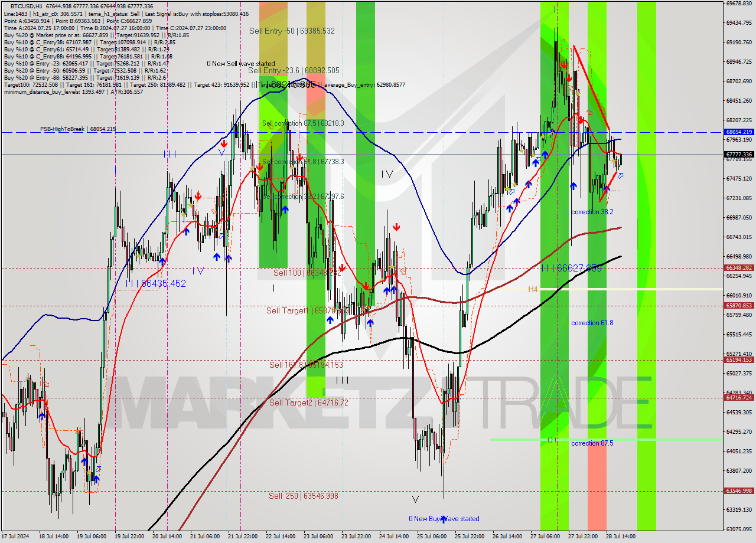Click the Sell 250 | 63546.998 label

[x=304, y=496]
